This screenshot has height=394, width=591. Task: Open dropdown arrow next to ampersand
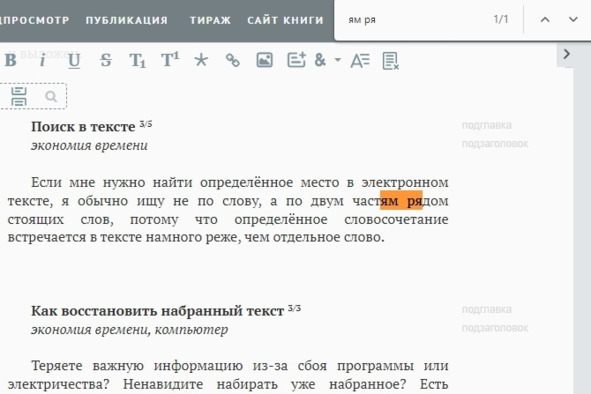point(338,60)
